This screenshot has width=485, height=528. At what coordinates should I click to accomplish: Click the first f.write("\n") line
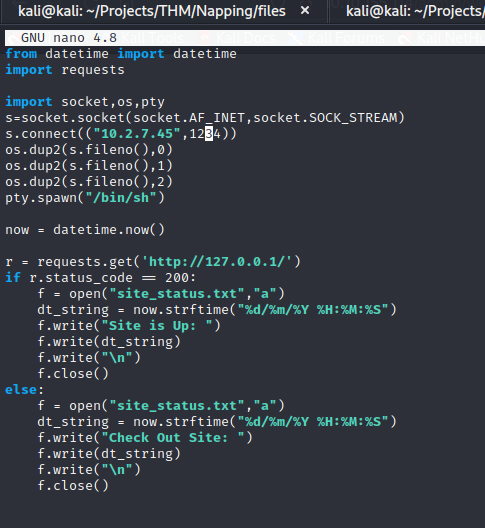pyautogui.click(x=89, y=358)
